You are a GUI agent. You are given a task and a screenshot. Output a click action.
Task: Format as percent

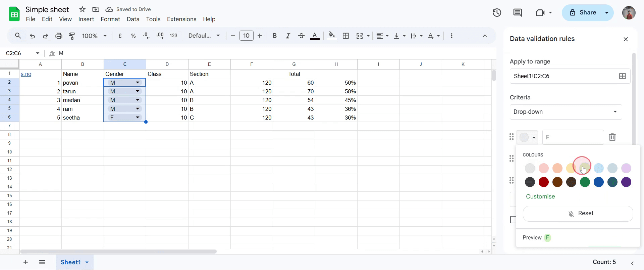pos(133,36)
